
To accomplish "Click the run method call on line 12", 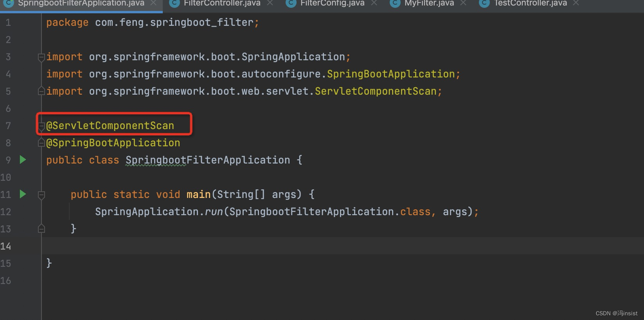I will pyautogui.click(x=214, y=212).
